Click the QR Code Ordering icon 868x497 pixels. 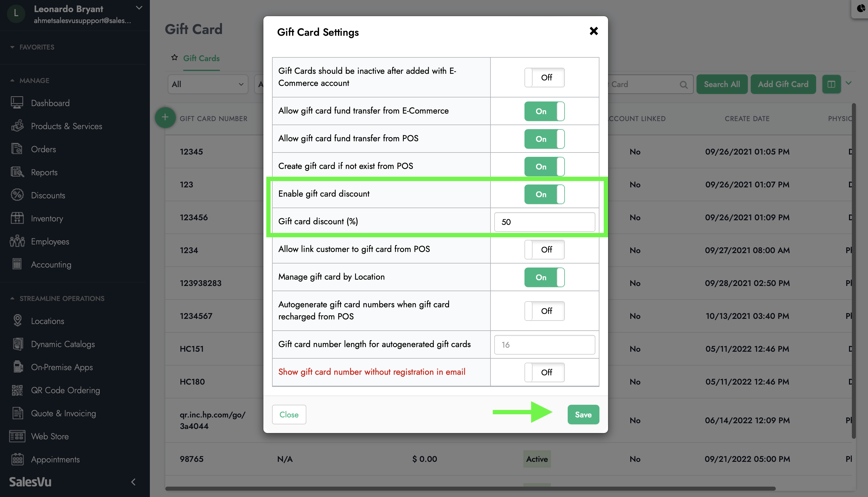point(17,390)
